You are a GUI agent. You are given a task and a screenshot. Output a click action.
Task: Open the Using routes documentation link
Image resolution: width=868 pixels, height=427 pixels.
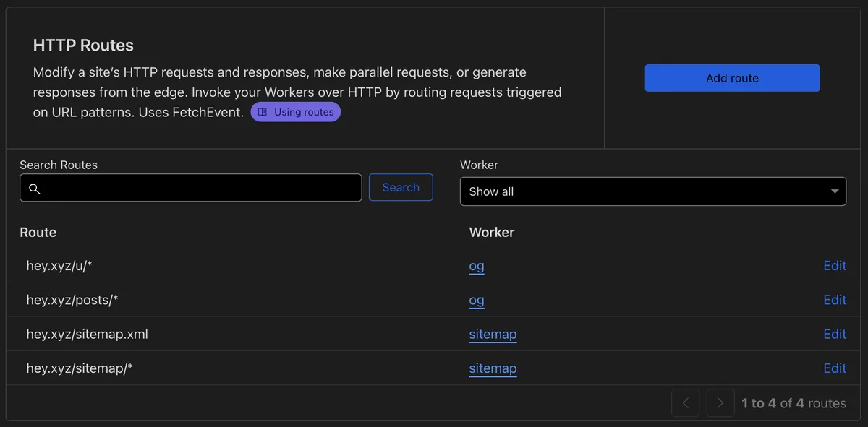296,112
